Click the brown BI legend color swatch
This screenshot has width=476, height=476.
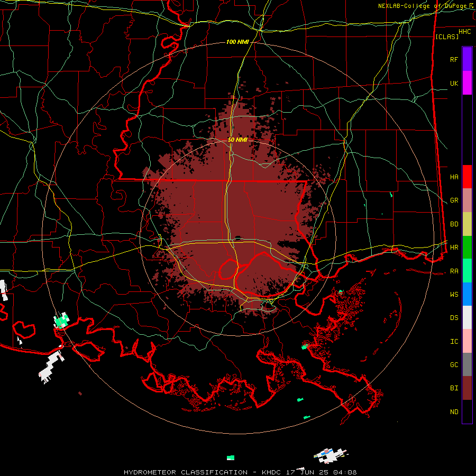(x=467, y=388)
